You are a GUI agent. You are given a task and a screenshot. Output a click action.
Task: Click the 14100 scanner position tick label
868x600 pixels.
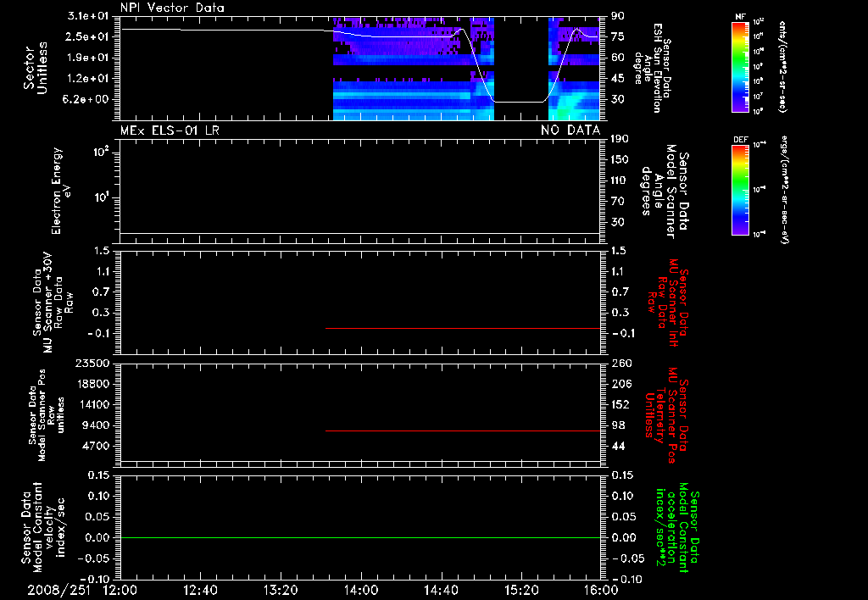pos(92,404)
